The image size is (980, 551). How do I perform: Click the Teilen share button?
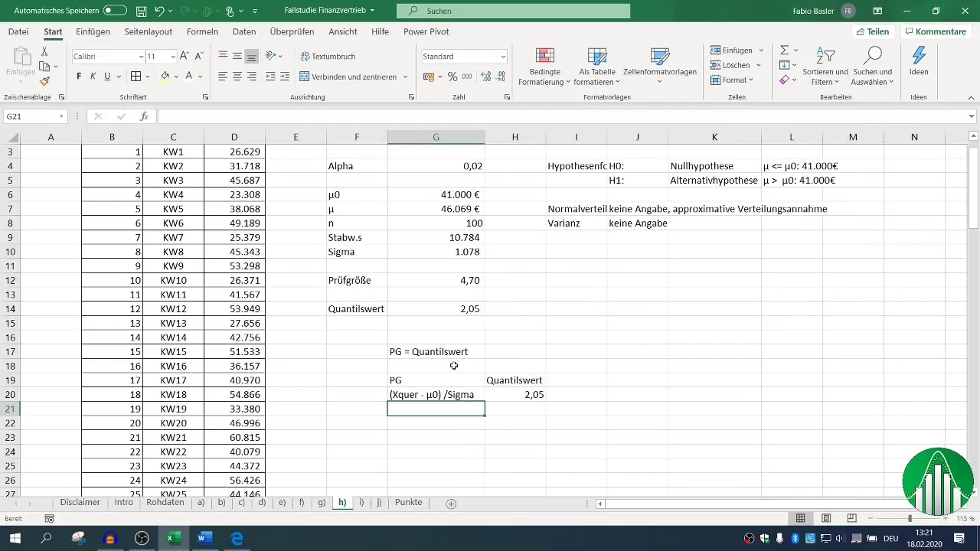coord(872,31)
